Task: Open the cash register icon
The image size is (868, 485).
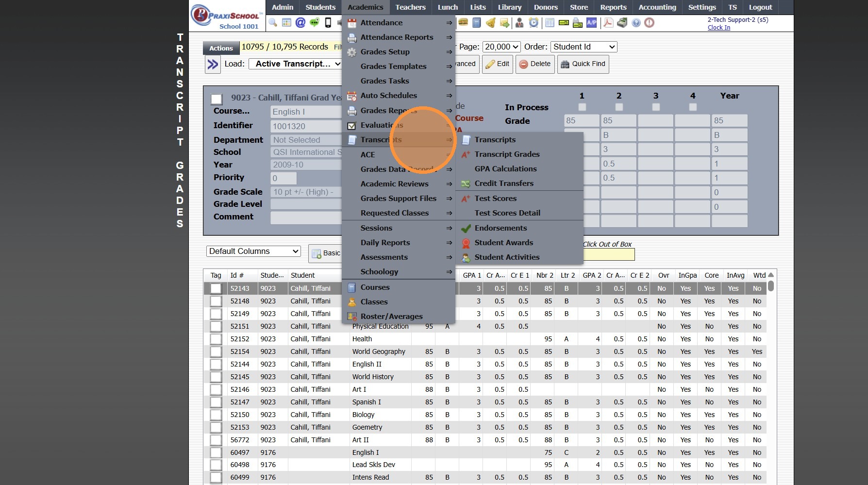Action: point(622,23)
